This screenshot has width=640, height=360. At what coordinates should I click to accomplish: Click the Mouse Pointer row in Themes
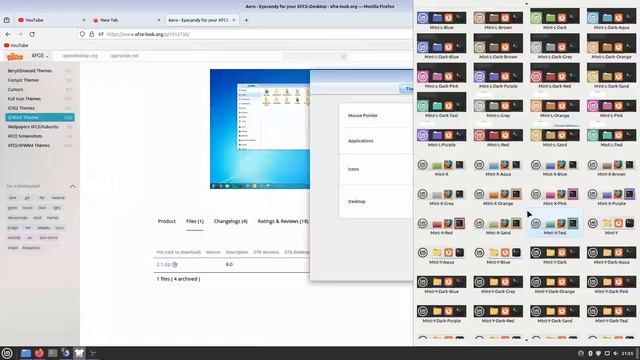[376, 116]
